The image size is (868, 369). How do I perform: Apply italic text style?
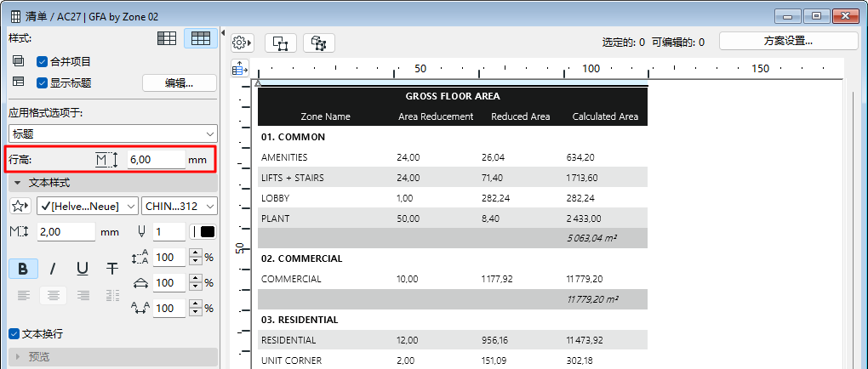point(53,269)
